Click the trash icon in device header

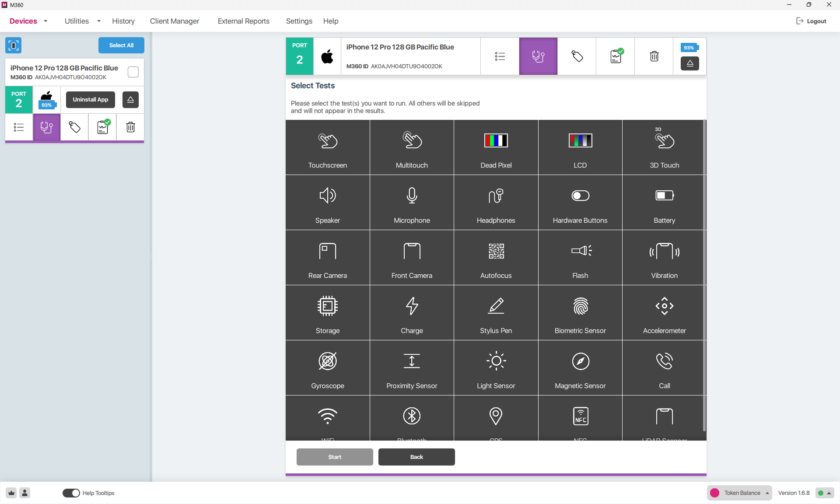654,56
